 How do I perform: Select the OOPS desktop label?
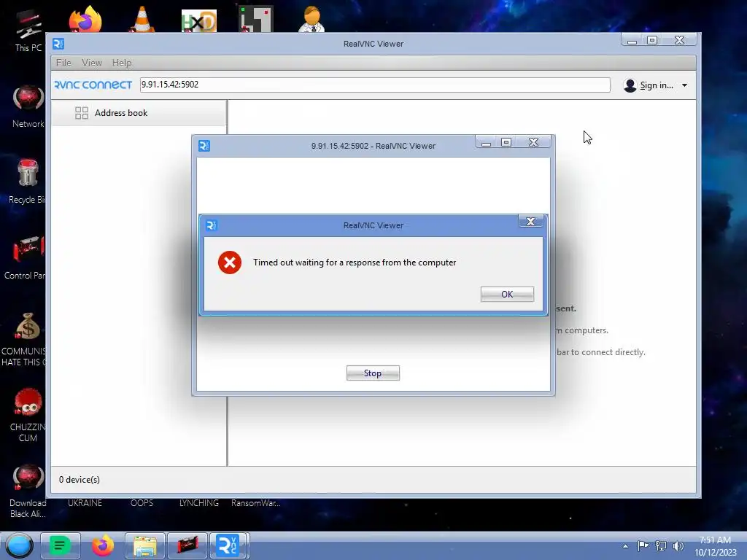142,503
